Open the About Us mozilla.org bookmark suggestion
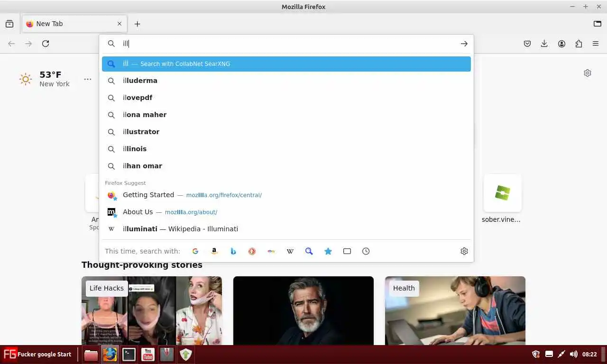Screen dimensions: 607x364 click(x=286, y=212)
